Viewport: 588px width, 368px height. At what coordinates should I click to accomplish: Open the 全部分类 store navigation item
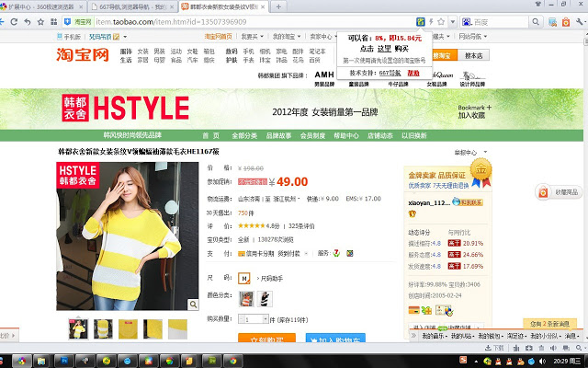pos(244,135)
